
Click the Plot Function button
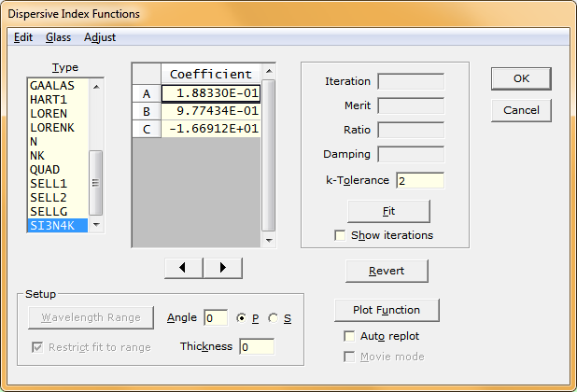[387, 311]
